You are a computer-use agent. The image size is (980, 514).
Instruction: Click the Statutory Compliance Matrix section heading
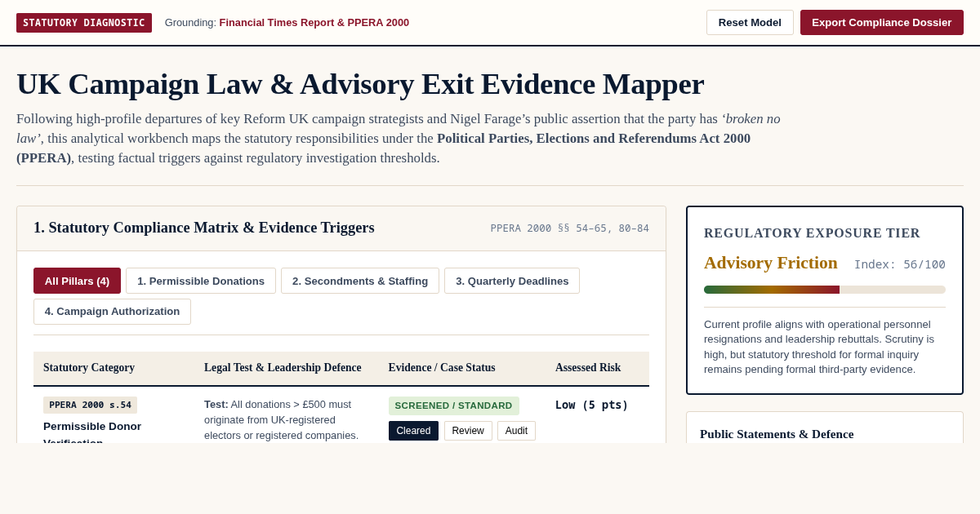[x=204, y=228]
